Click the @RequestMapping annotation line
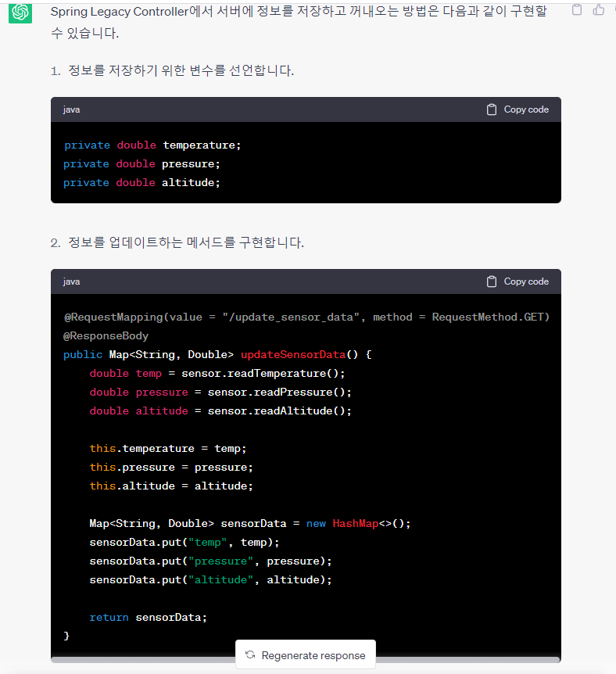Screen dimensions: 616x674 306,317
